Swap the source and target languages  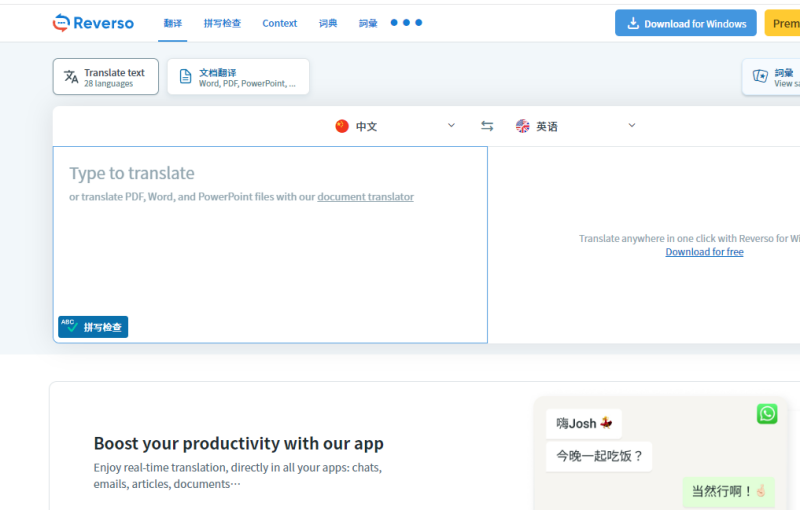487,126
